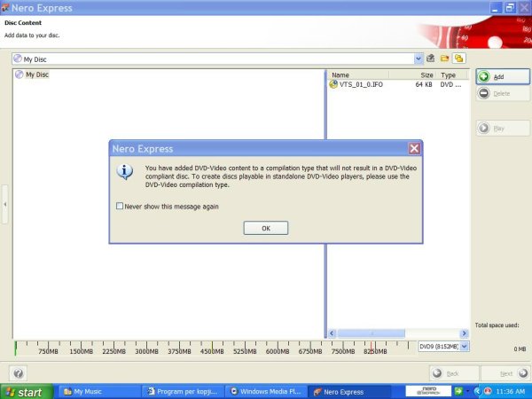Click the VTS_01_0.IFO DVD file icon
The width and height of the screenshot is (532, 399).
pos(333,84)
